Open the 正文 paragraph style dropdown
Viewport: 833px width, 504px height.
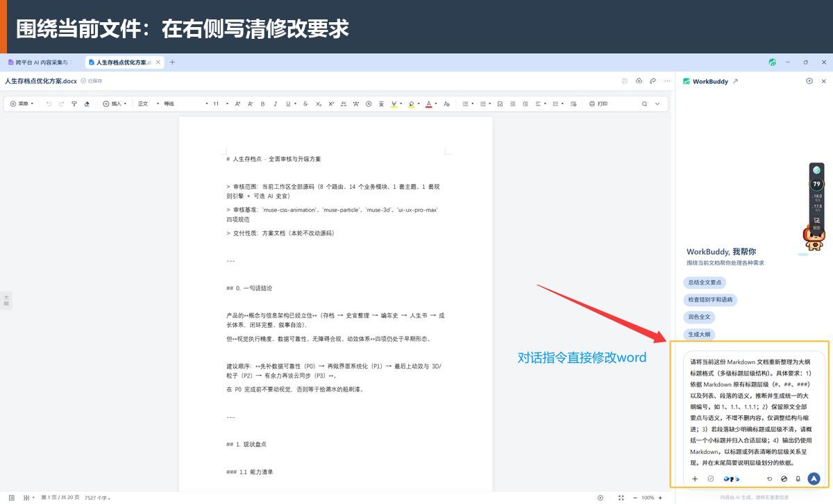click(149, 104)
